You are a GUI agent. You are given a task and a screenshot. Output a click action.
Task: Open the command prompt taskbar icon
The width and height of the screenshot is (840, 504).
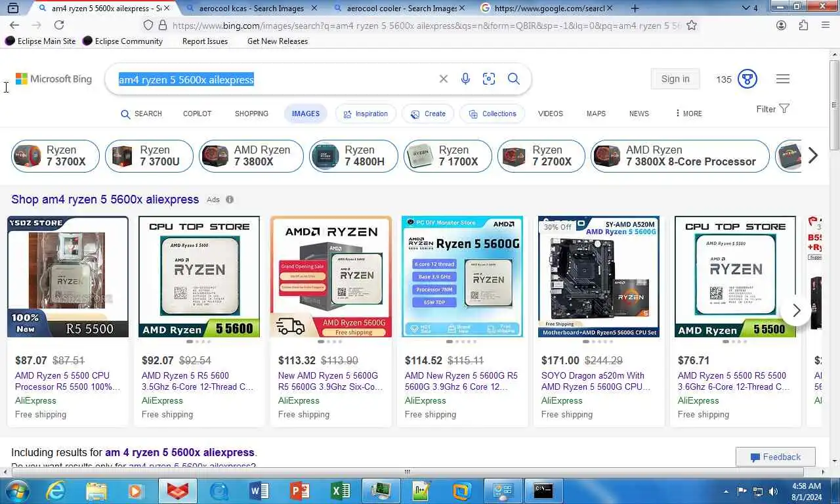(x=543, y=491)
